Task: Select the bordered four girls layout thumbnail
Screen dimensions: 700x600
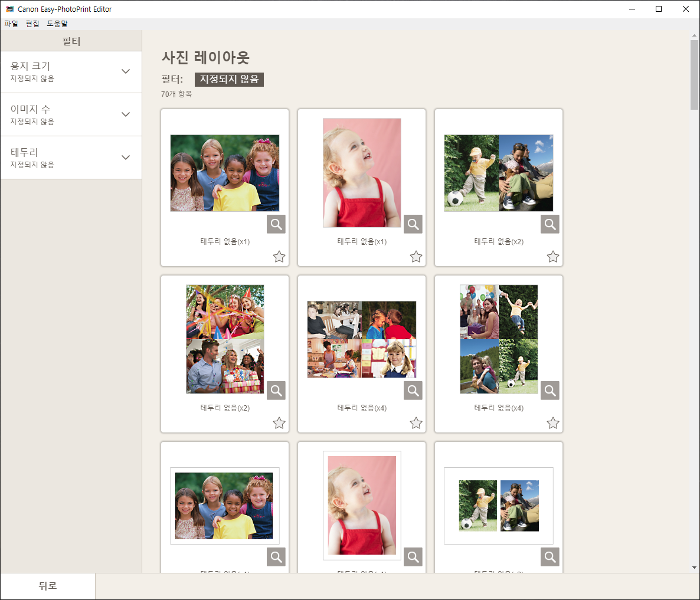Action: 224,506
